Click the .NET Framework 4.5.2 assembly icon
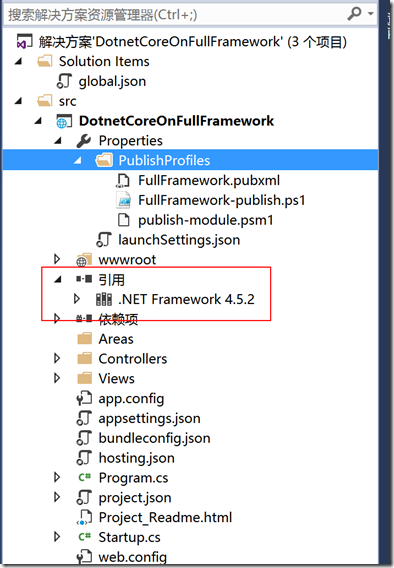This screenshot has height=568, width=394. click(104, 299)
